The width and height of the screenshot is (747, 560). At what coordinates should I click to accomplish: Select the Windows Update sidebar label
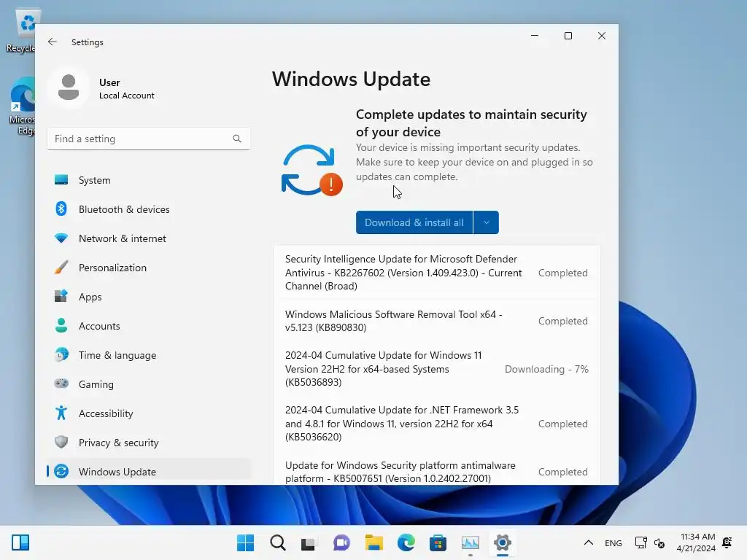[x=117, y=472]
